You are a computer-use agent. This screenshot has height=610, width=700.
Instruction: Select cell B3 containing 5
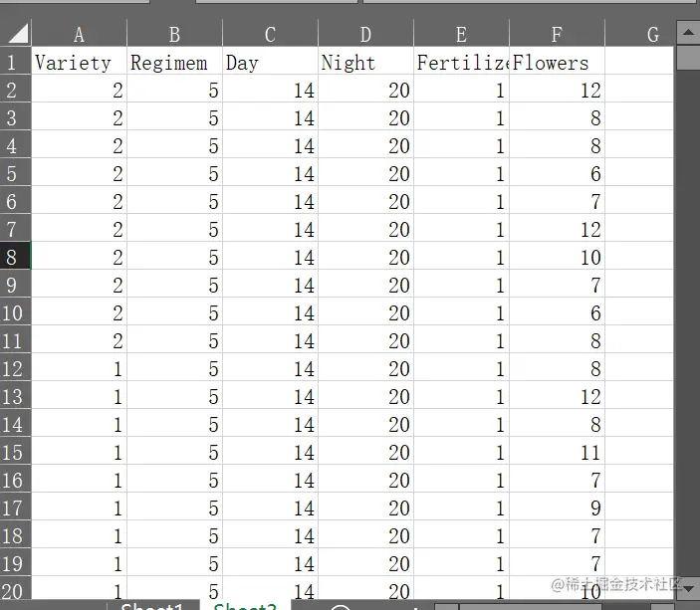(174, 116)
